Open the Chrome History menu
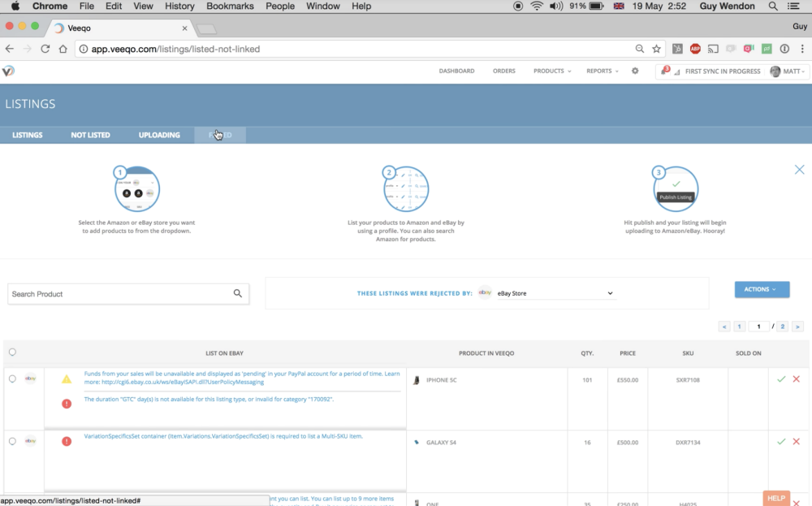The height and width of the screenshot is (506, 812). 179,6
